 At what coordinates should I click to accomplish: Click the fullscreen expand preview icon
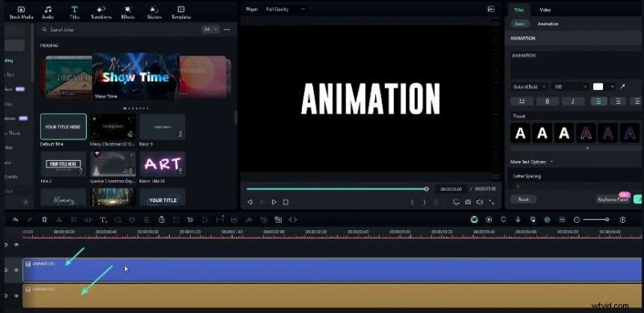pos(492,202)
